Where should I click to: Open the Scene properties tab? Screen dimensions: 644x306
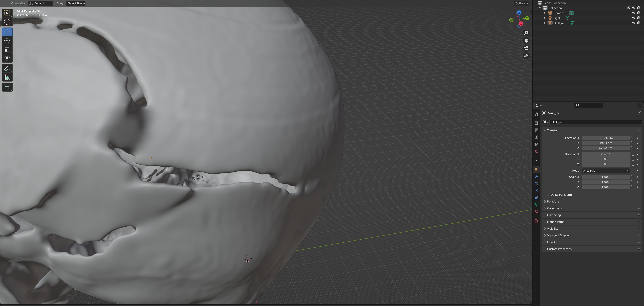536,144
